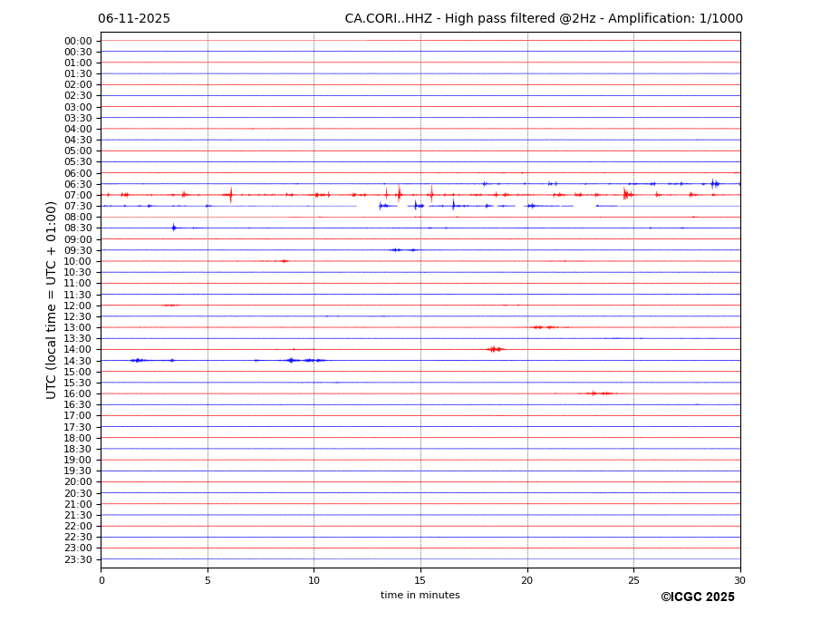Click the 15 tick on the x-axis
The width and height of the screenshot is (840, 631).
(420, 579)
